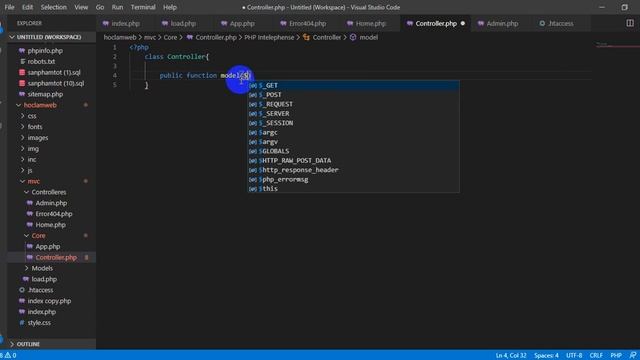The height and width of the screenshot is (360, 640).
Task: Choose $_POST from the suggestion list
Action: coord(353,95)
